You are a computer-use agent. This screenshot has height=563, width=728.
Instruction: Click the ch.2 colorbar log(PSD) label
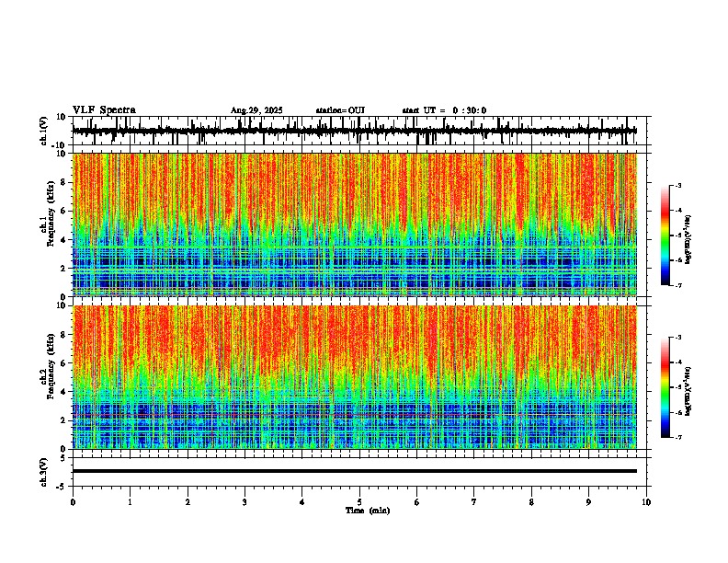coord(688,391)
